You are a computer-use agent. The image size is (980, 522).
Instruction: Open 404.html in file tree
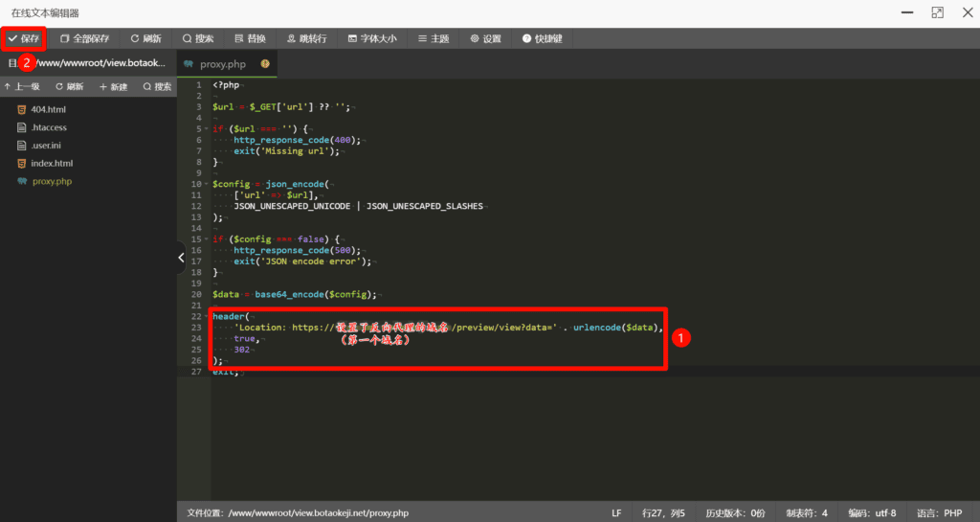point(48,109)
